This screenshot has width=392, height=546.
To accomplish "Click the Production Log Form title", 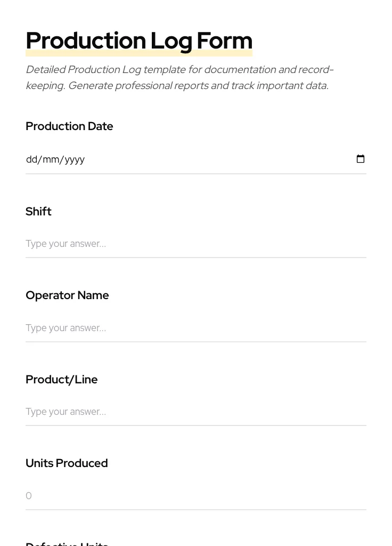I will (x=138, y=41).
